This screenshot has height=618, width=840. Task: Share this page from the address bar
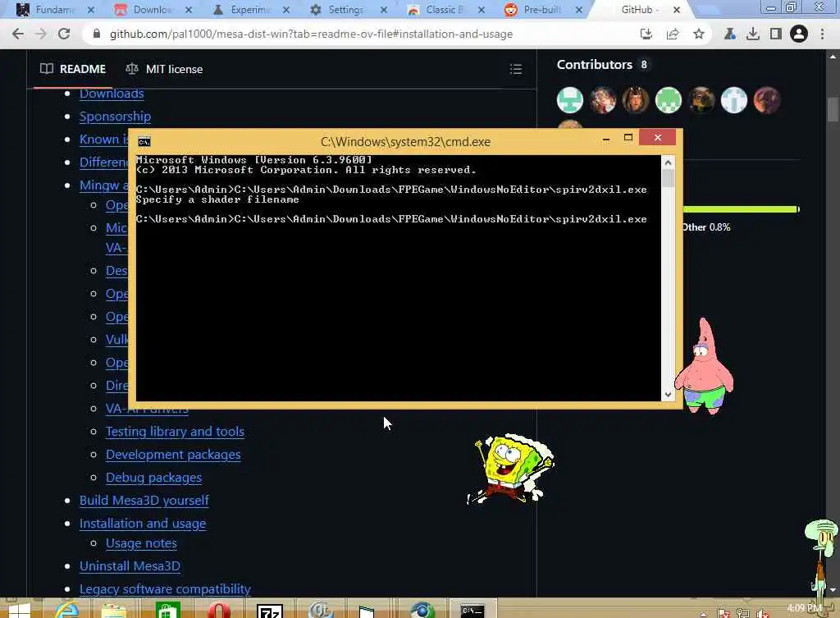673,34
